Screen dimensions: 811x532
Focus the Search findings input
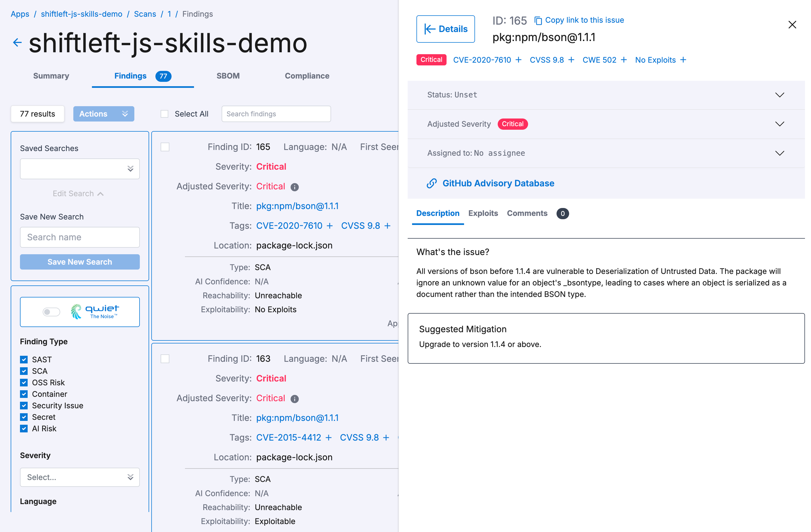276,114
